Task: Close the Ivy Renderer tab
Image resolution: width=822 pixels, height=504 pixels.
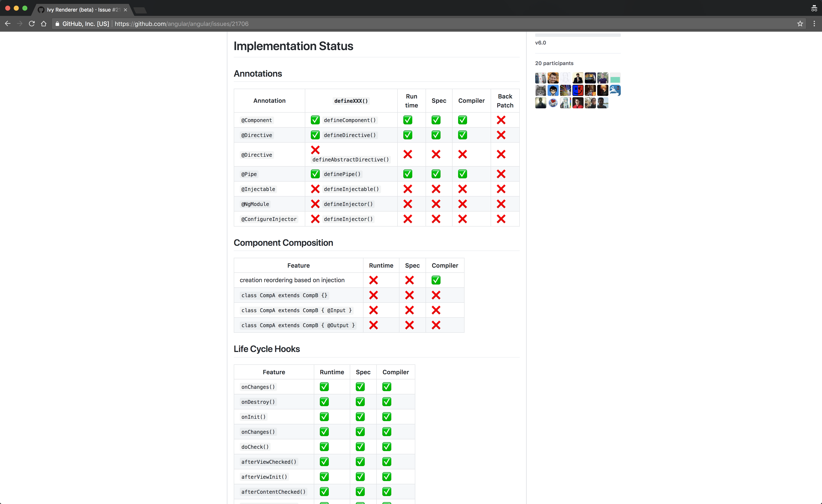Action: [125, 10]
